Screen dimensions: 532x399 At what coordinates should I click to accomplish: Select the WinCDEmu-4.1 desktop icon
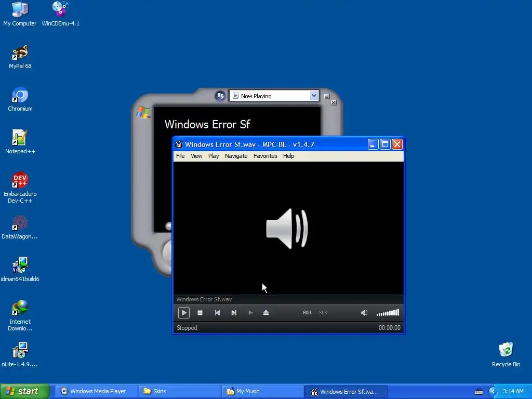pyautogui.click(x=60, y=14)
